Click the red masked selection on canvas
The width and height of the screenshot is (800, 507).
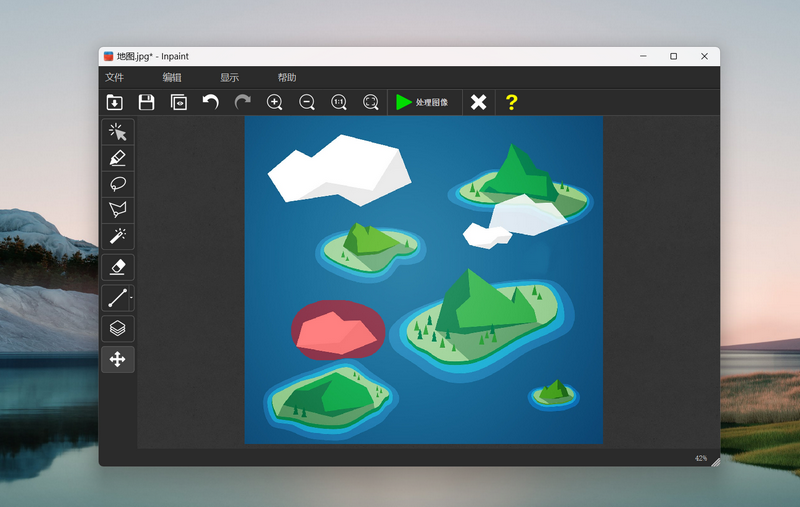(338, 331)
